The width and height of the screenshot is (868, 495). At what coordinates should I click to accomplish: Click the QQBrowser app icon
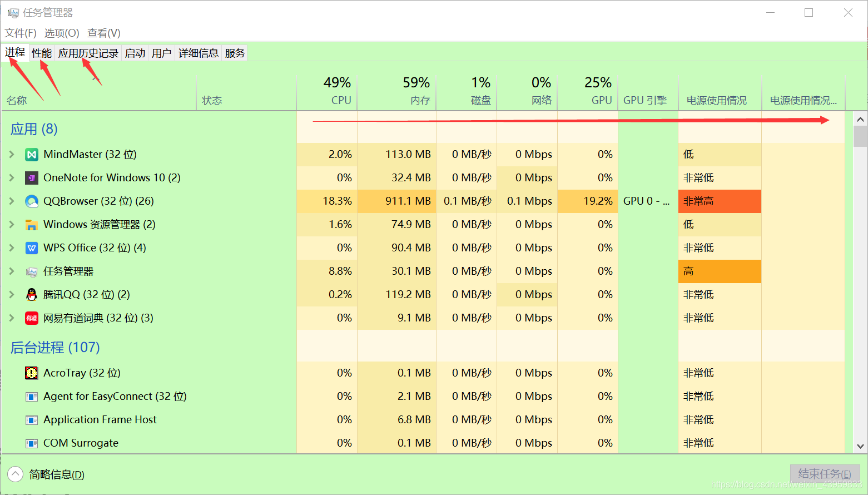32,201
